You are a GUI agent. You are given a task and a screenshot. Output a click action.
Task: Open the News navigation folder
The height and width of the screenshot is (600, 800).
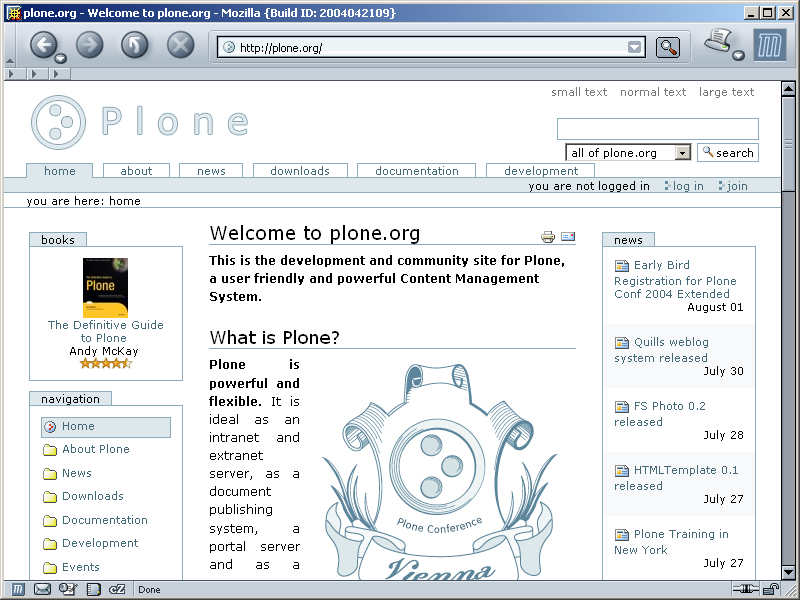point(77,473)
